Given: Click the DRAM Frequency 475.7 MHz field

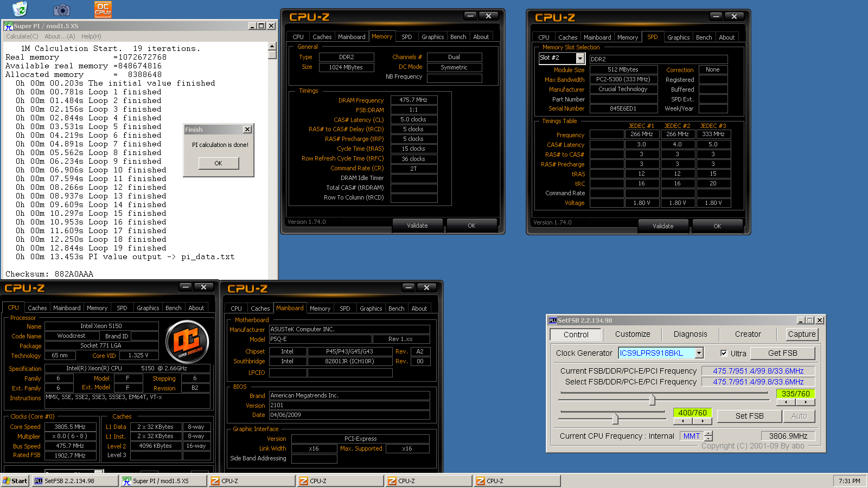Looking at the screenshot, I should tap(414, 100).
